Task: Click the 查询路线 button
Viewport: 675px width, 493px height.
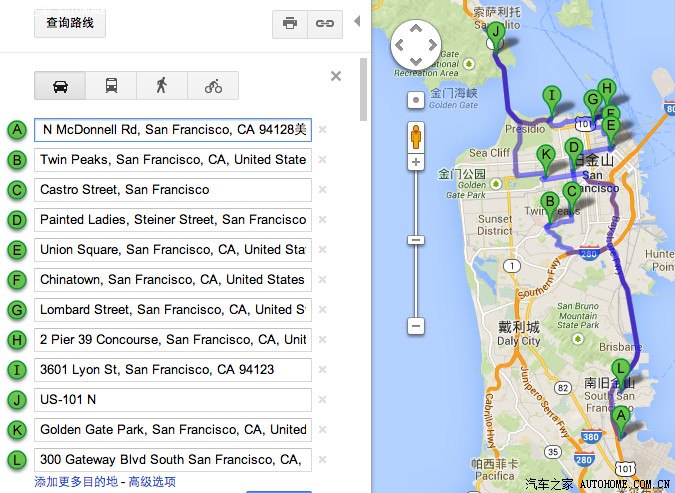Action: coord(69,23)
